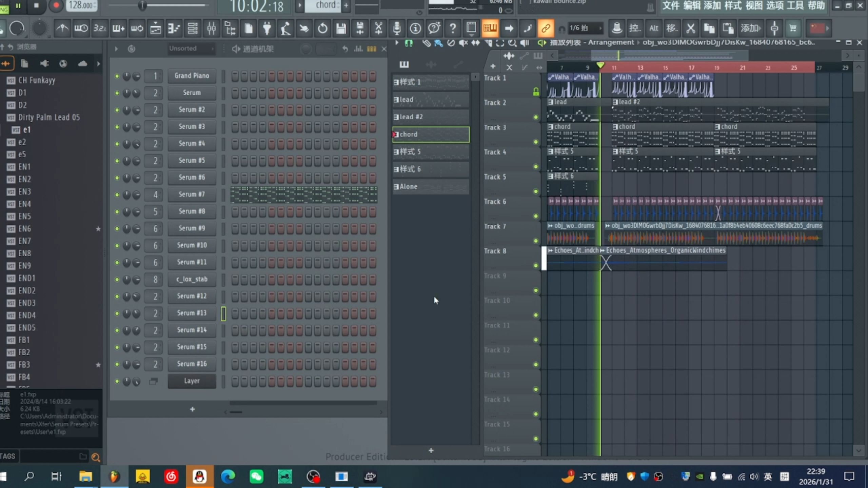Open the mixer from the toolbar

(x=211, y=28)
